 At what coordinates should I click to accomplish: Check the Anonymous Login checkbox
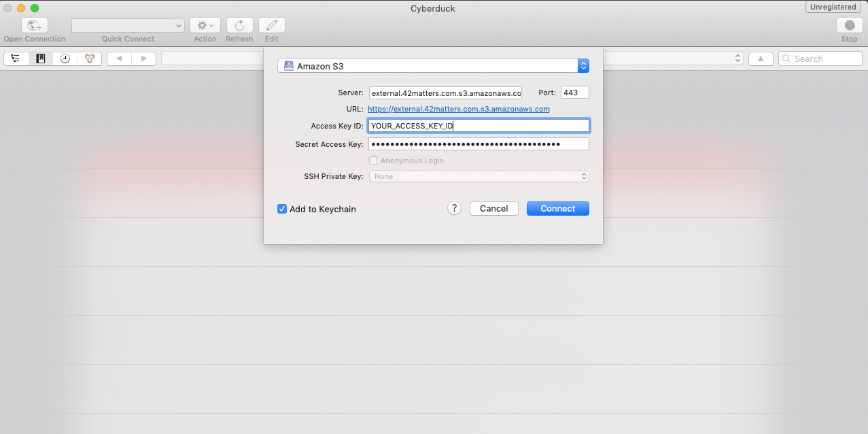pos(373,161)
